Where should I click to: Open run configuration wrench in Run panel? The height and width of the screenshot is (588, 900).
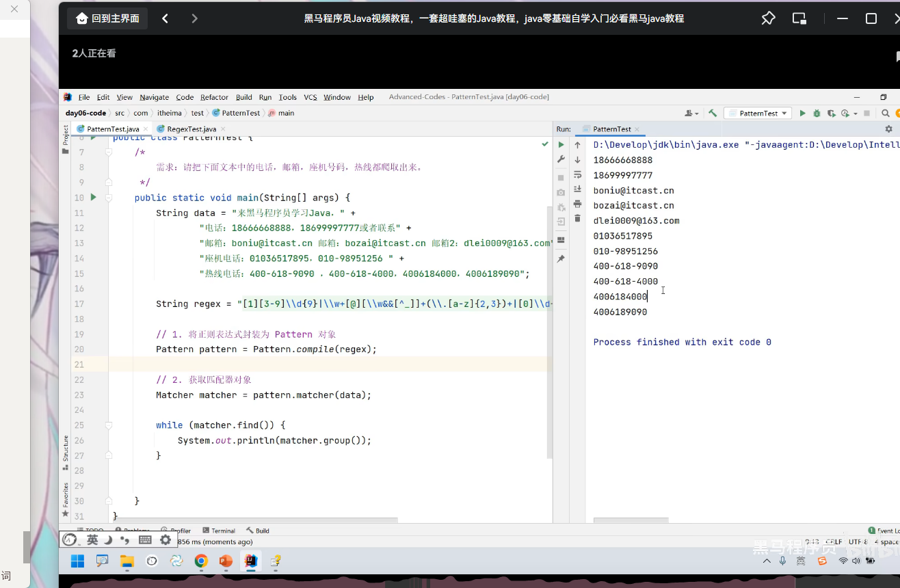[x=561, y=159]
